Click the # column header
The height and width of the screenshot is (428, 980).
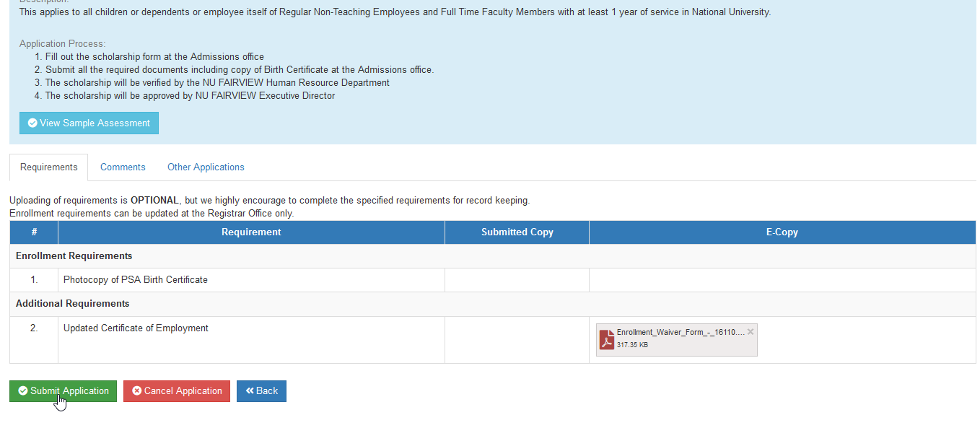pos(34,232)
